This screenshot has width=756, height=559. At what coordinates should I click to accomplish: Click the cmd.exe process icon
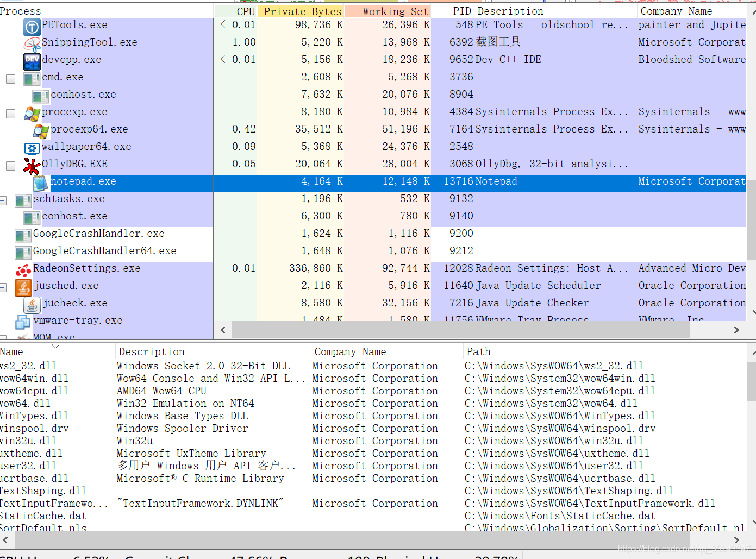(x=32, y=78)
